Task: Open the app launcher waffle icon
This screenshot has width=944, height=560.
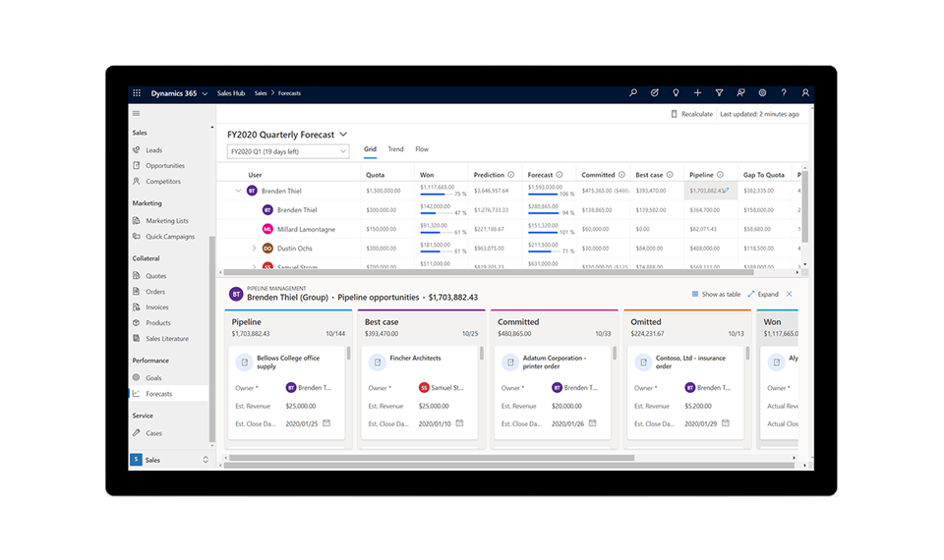Action: click(137, 93)
